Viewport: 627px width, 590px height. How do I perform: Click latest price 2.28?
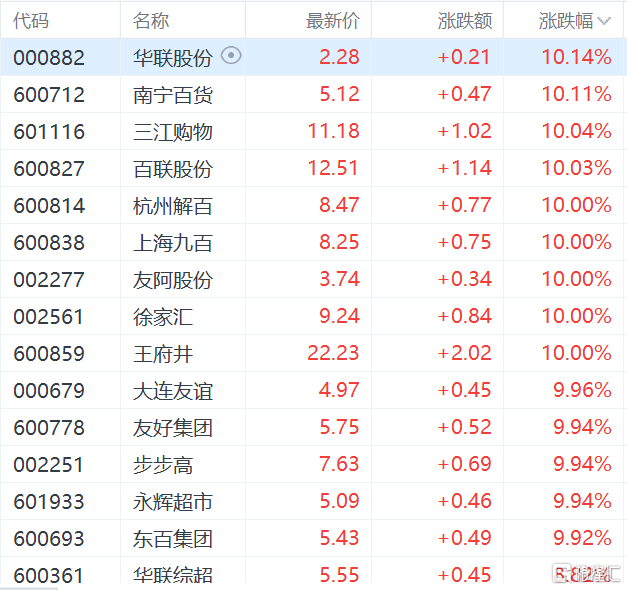point(339,57)
